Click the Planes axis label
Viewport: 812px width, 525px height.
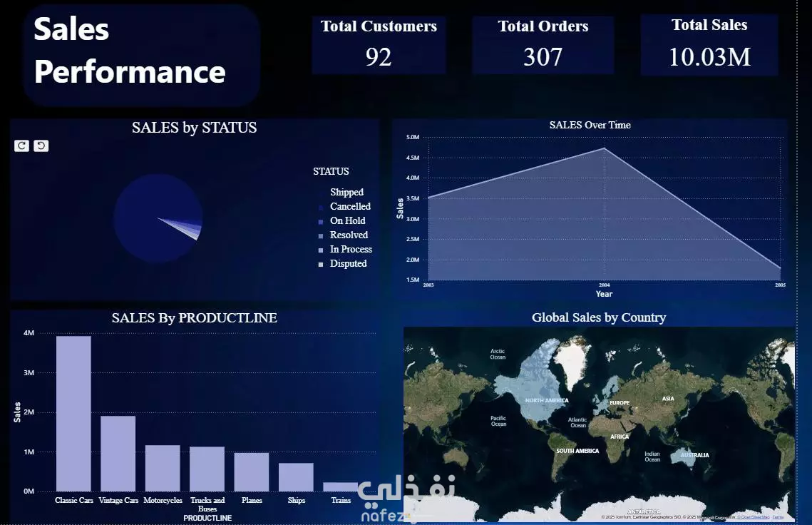tap(252, 500)
